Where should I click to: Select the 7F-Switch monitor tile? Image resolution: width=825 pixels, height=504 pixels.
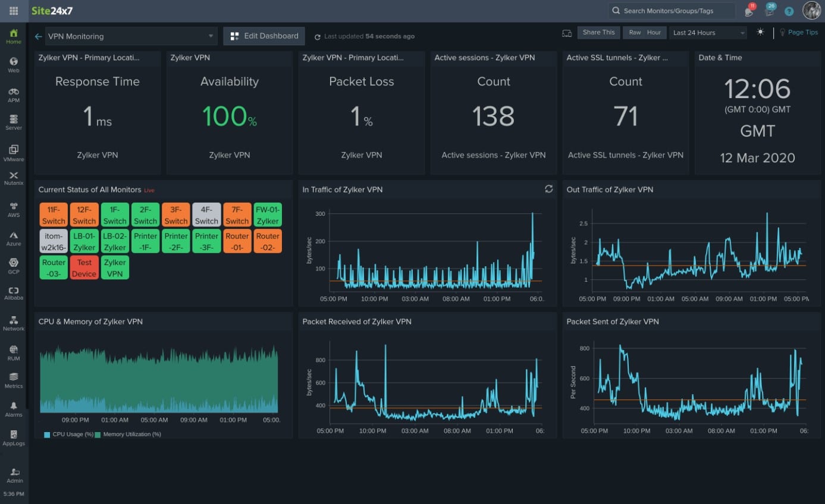point(237,215)
